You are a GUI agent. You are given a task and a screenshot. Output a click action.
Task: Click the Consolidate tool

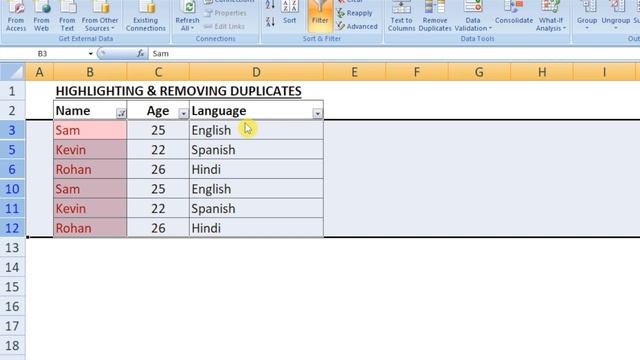point(514,13)
